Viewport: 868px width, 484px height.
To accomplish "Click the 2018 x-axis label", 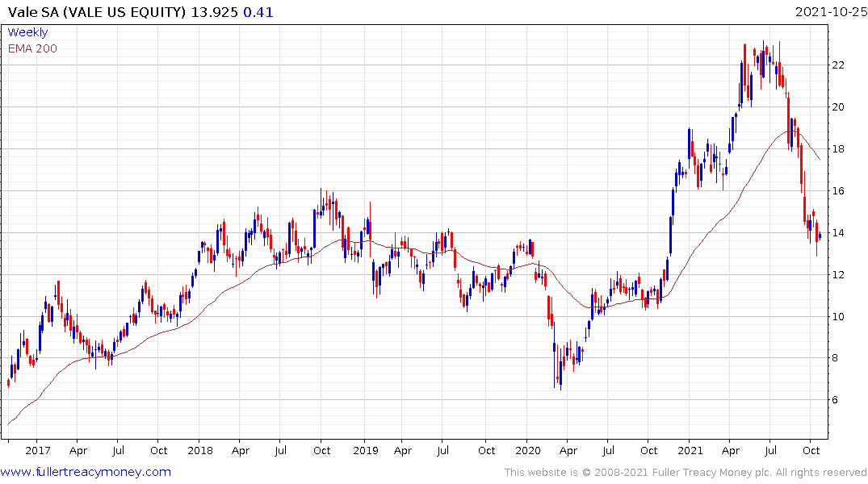I will click(199, 450).
